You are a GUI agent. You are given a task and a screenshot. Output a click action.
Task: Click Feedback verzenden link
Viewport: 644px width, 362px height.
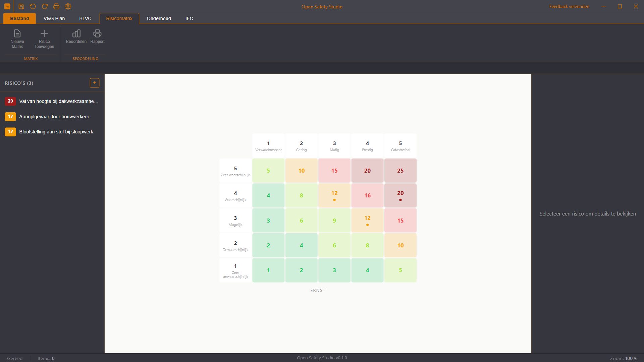(569, 6)
